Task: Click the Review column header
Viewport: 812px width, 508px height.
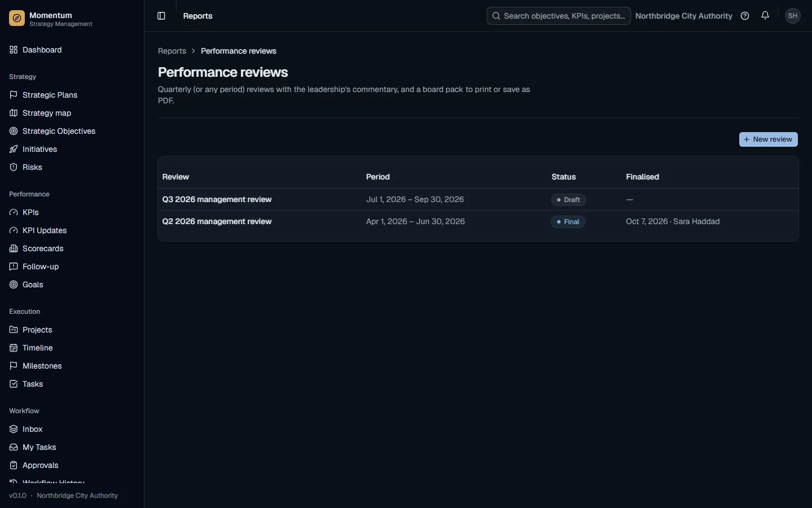Action: tap(175, 177)
